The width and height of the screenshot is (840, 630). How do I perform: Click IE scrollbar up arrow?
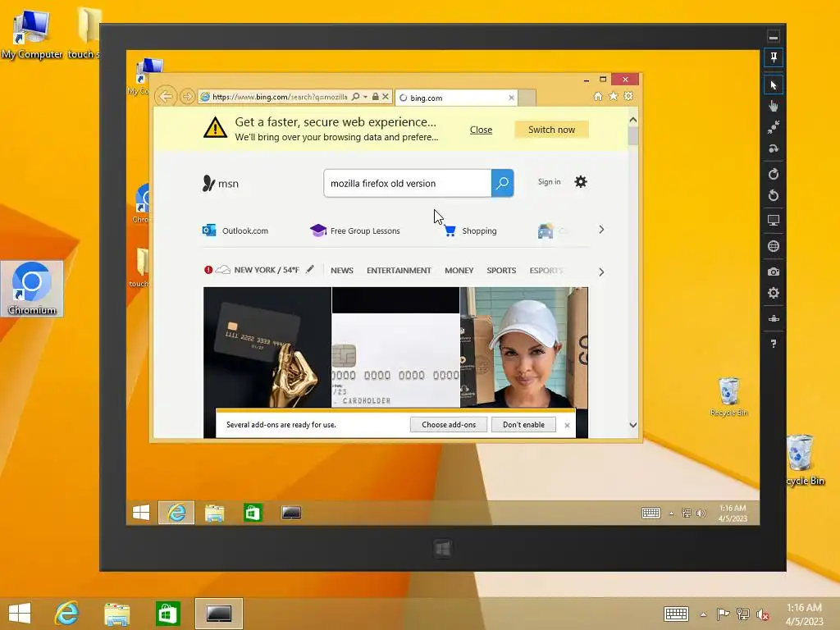coord(632,120)
